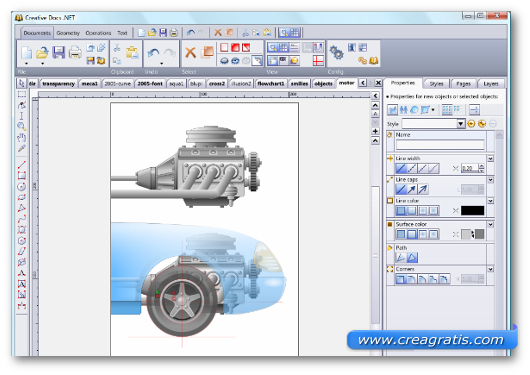Image resolution: width=530 pixels, height=375 pixels.
Task: Open the Pages panel tab
Action: click(x=463, y=84)
